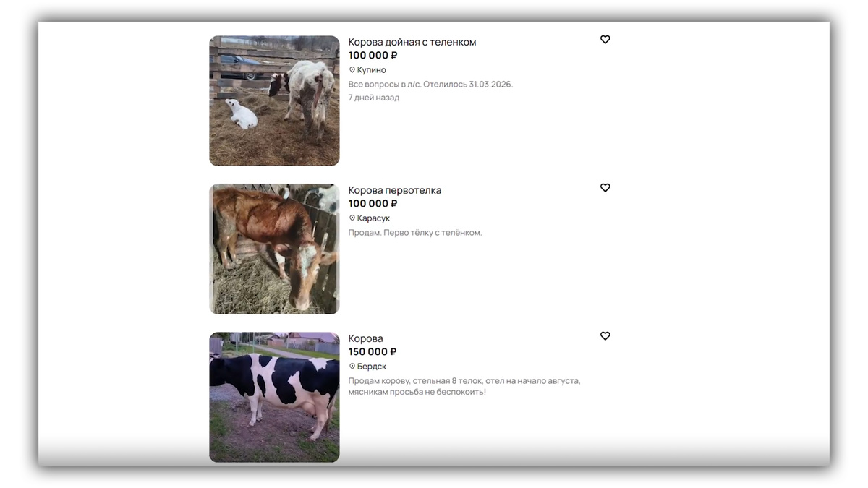Open the "Корова первотелка" listing title
This screenshot has width=868, height=488.
[x=395, y=190]
